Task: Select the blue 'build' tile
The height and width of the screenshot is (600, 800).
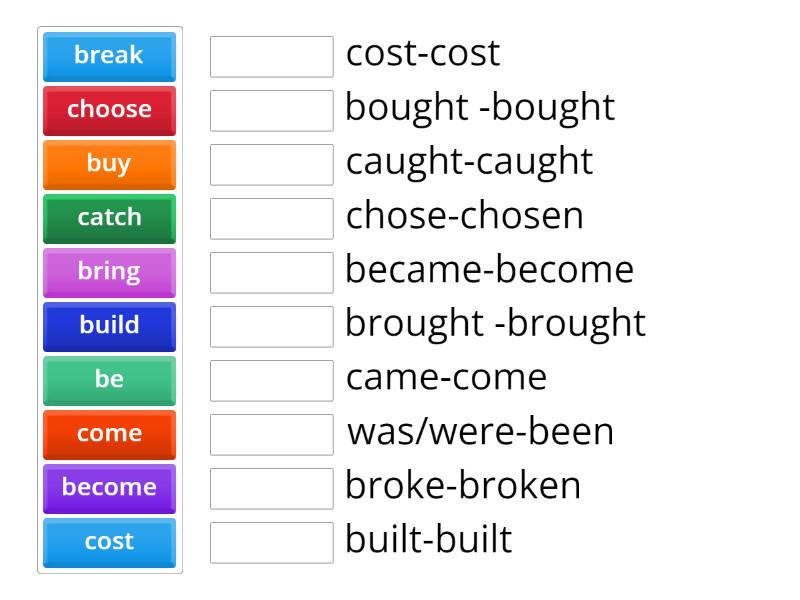Action: (x=109, y=325)
